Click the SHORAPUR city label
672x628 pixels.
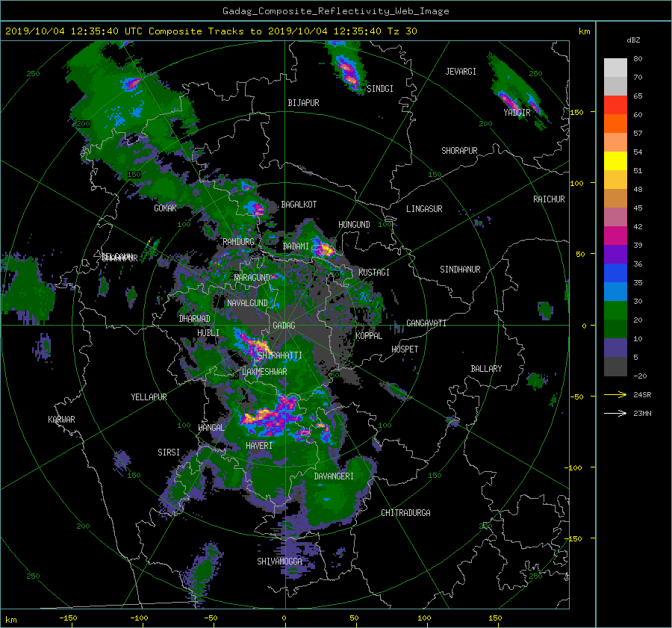[x=459, y=151]
